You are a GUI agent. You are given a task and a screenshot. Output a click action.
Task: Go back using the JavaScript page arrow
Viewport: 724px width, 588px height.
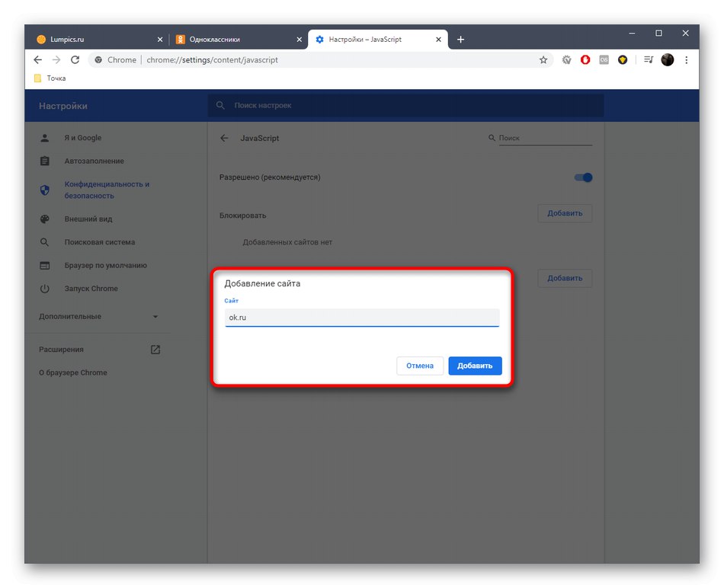(224, 138)
